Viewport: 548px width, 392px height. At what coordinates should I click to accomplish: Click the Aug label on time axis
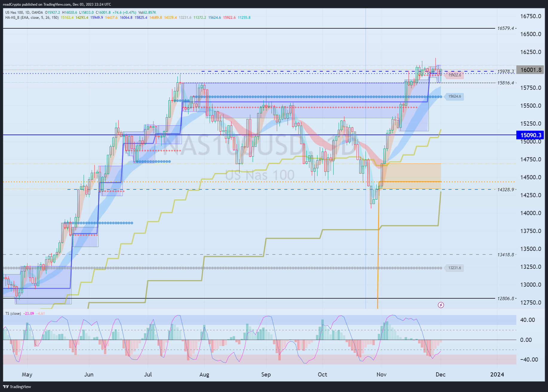(204, 375)
